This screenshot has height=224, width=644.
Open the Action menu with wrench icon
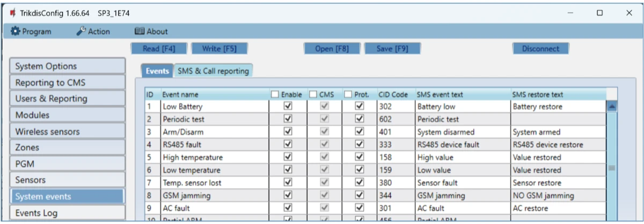[x=93, y=32]
